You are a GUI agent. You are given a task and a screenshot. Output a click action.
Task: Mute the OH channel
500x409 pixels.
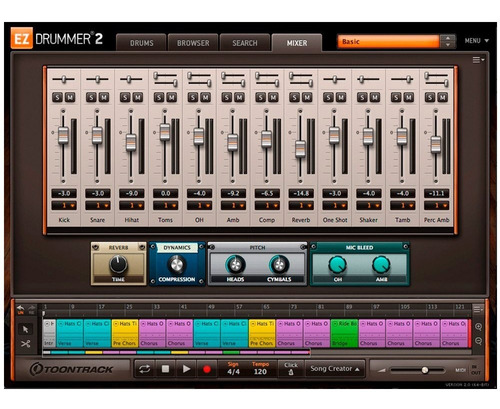coord(205,97)
